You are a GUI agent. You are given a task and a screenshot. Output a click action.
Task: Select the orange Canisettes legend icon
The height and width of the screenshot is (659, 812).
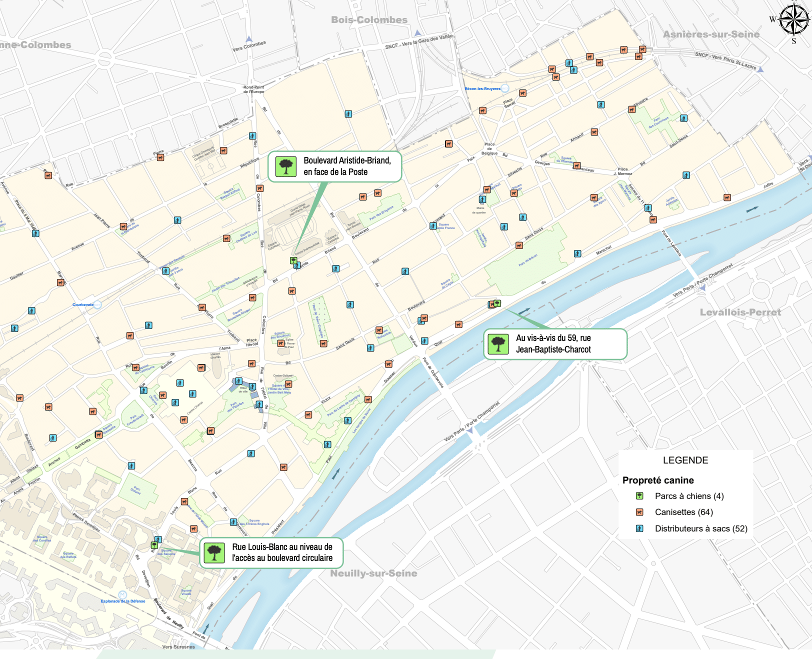click(x=639, y=512)
